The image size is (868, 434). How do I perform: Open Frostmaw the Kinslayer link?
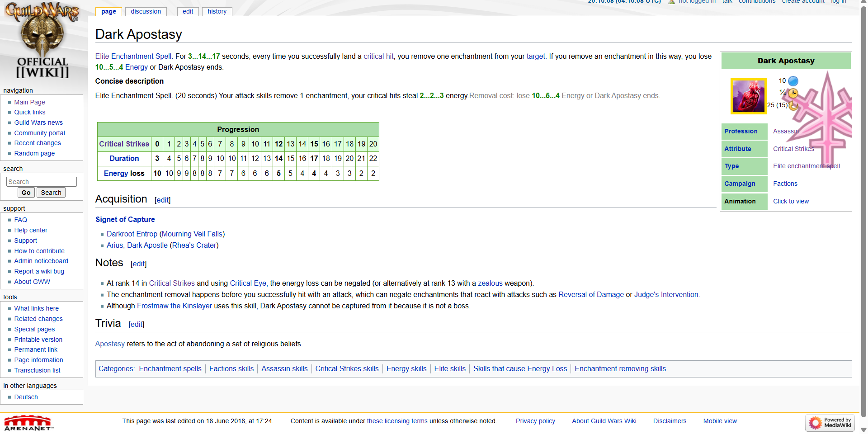coord(175,306)
